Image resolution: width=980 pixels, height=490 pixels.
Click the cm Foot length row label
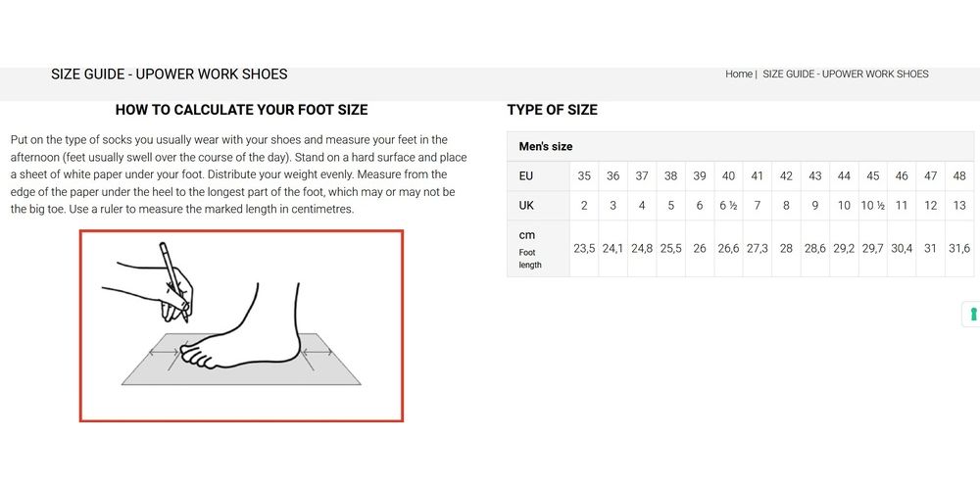(x=530, y=249)
